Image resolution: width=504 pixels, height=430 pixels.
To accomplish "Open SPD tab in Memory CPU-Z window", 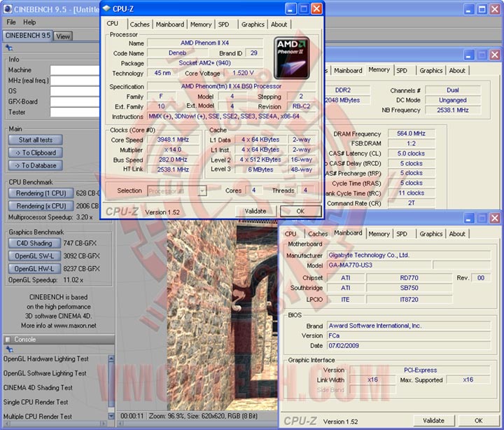I will click(x=402, y=71).
